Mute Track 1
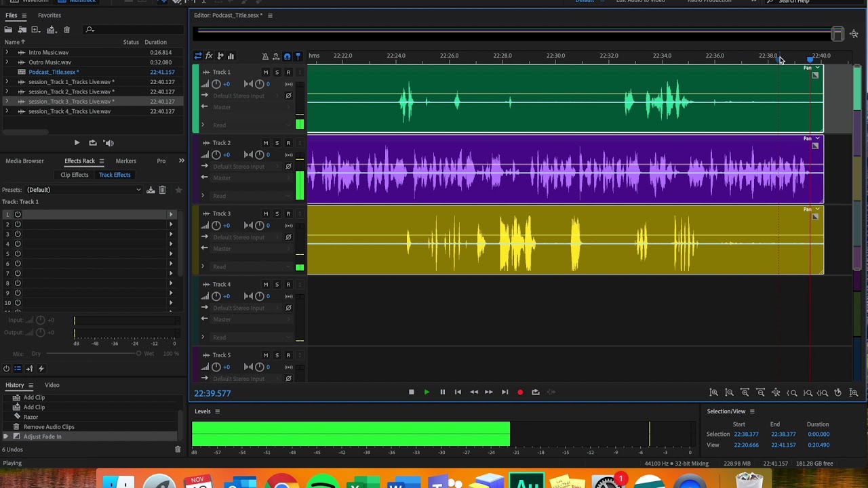 pyautogui.click(x=265, y=73)
